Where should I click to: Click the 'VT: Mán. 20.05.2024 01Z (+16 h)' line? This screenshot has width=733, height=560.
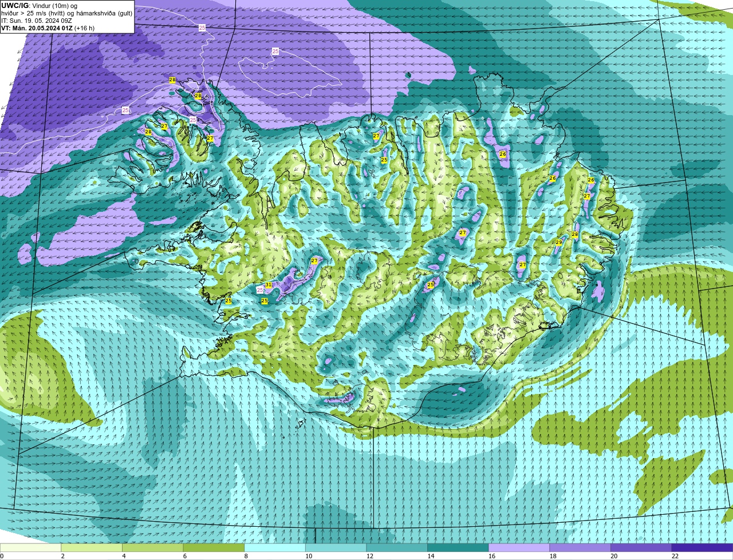pos(48,27)
